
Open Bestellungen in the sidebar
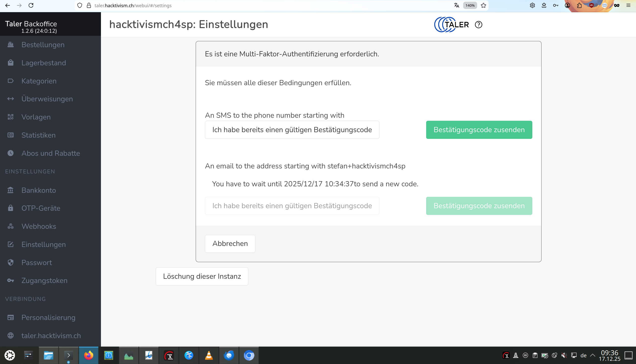(x=43, y=45)
